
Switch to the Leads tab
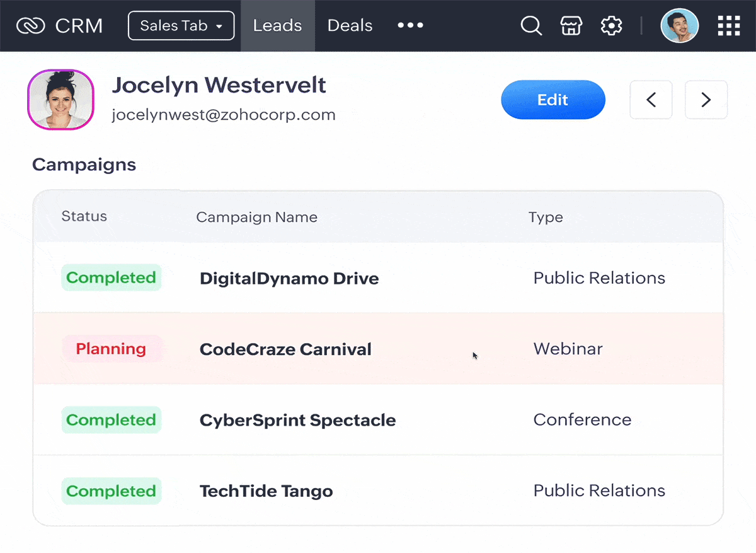click(277, 26)
